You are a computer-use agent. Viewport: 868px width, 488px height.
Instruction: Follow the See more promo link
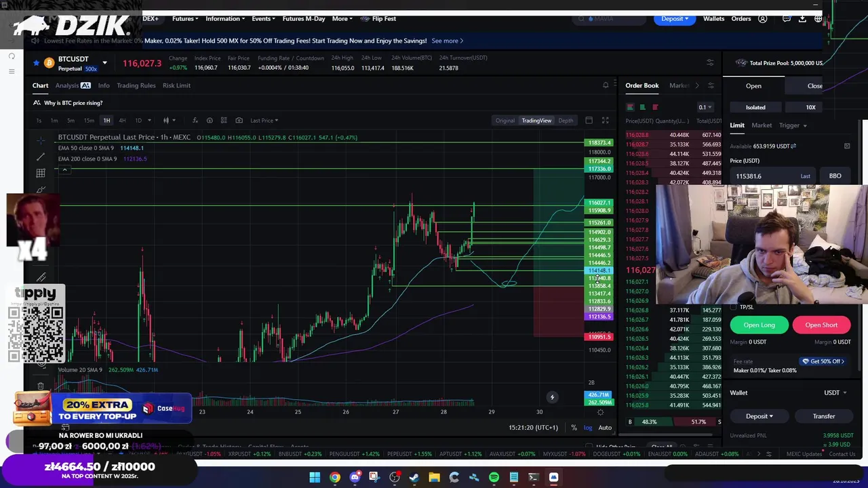(447, 41)
